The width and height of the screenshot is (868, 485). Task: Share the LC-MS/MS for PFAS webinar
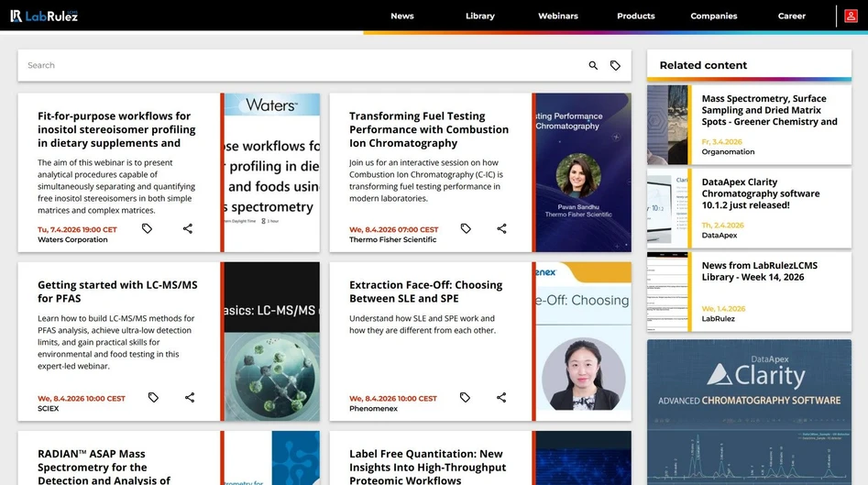tap(190, 398)
